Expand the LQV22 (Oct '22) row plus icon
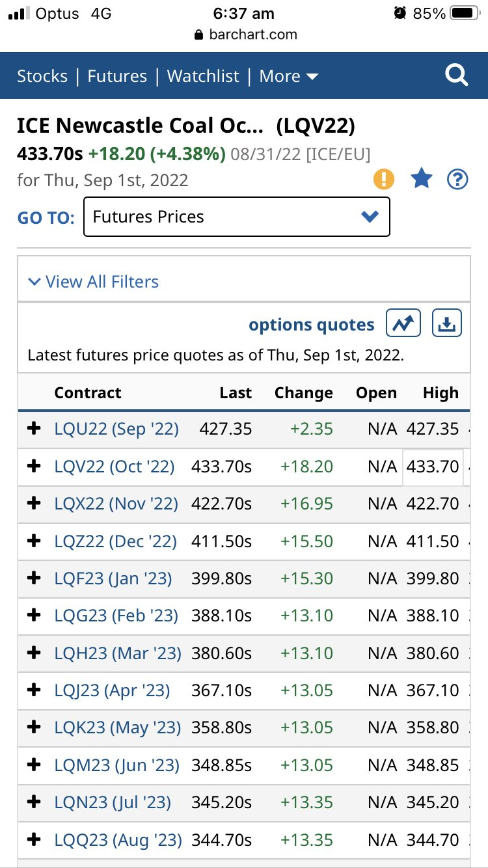488x868 pixels. click(34, 467)
